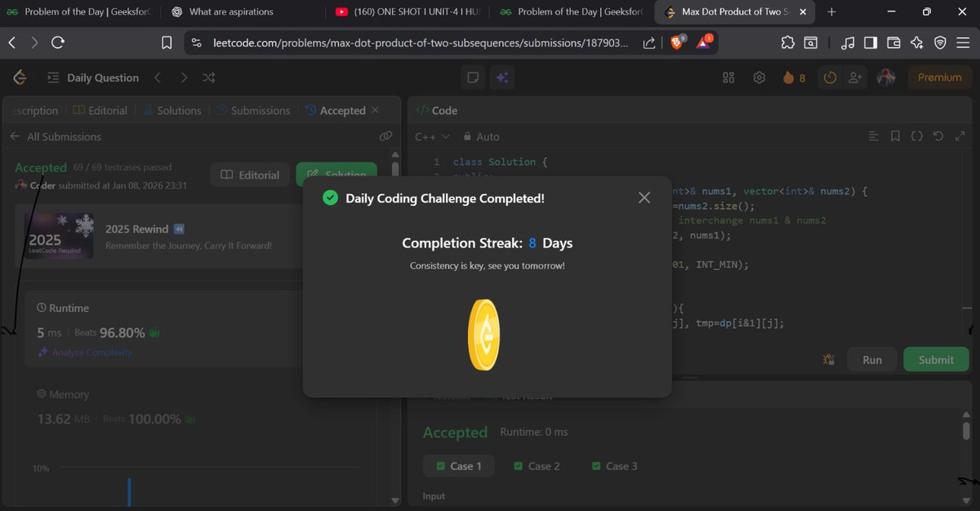Toggle the Auto lock setting in the editor

[481, 136]
